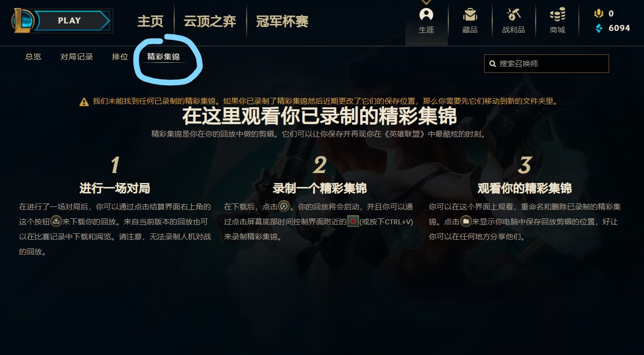Click the search magnifier icon

493,64
